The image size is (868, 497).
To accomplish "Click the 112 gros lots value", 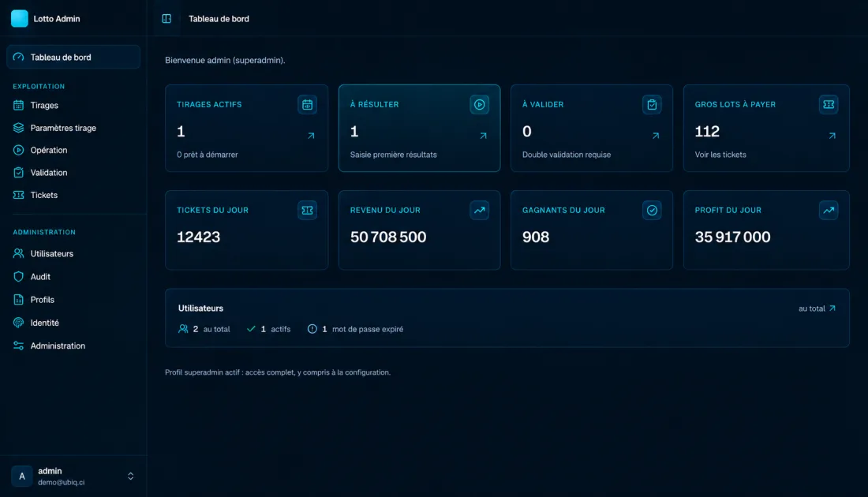I will pyautogui.click(x=707, y=131).
